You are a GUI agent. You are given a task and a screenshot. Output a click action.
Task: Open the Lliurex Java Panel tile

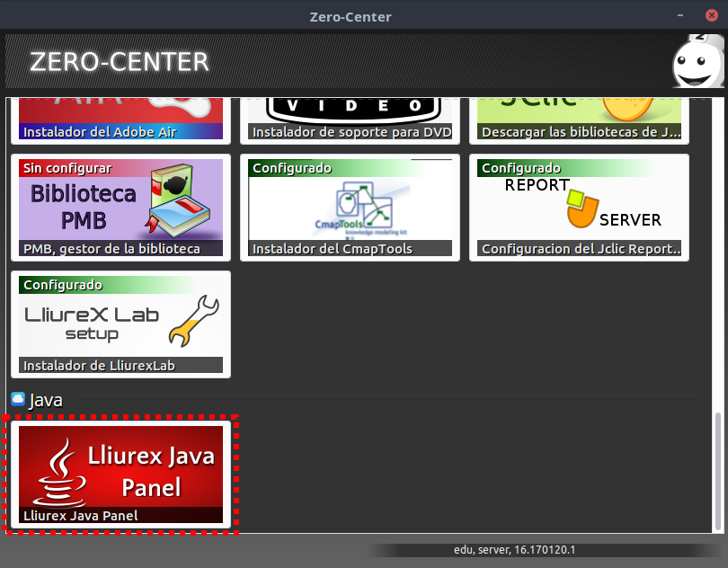point(121,475)
